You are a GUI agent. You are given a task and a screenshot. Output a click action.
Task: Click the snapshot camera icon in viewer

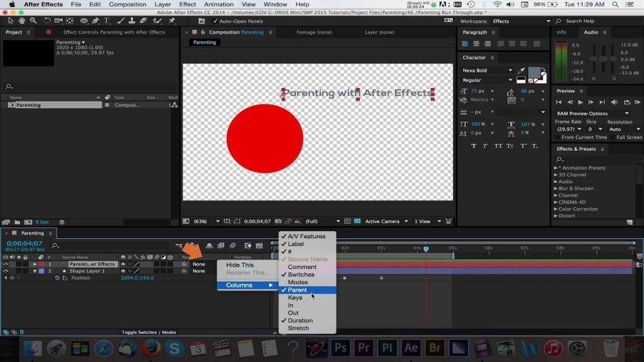coord(278,221)
